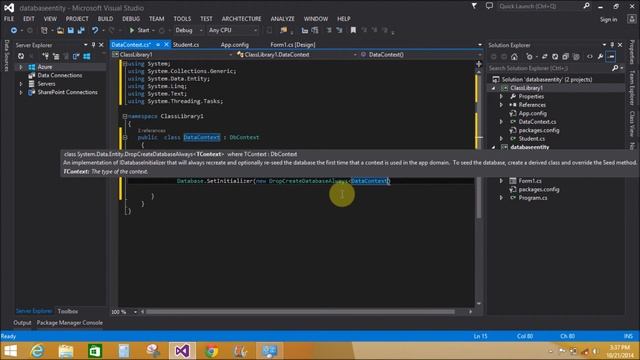The width and height of the screenshot is (640, 360).
Task: Click the Navigate Backward toolbar button
Action: 13,30
